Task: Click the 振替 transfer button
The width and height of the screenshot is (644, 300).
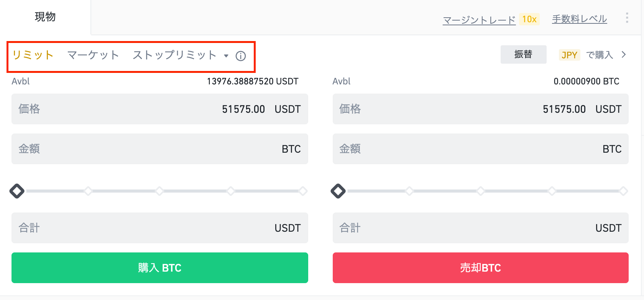Action: (523, 54)
